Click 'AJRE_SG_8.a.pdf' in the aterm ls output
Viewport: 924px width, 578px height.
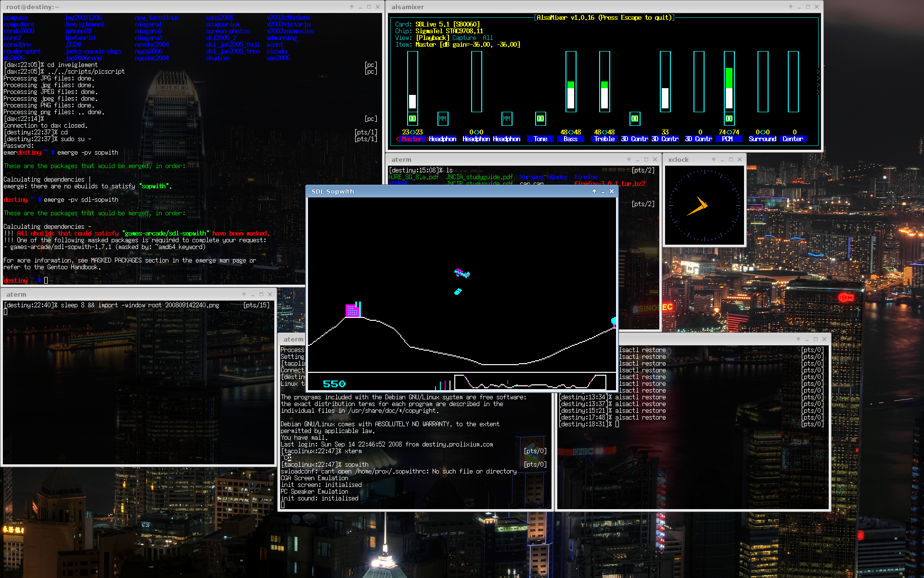click(x=414, y=177)
